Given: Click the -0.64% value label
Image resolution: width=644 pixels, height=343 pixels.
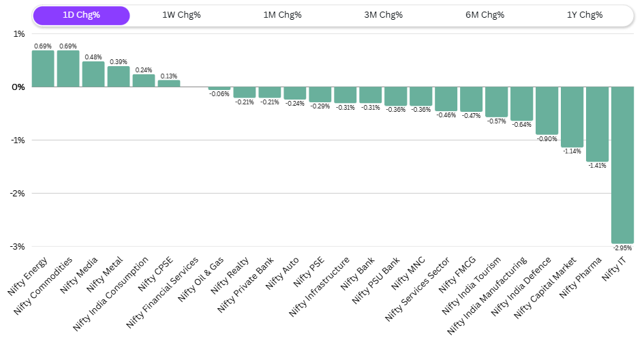Looking at the screenshot, I should click(521, 125).
